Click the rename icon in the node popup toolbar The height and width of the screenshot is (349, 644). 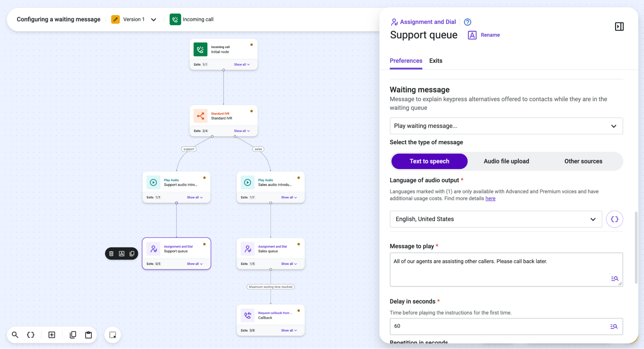[122, 254]
